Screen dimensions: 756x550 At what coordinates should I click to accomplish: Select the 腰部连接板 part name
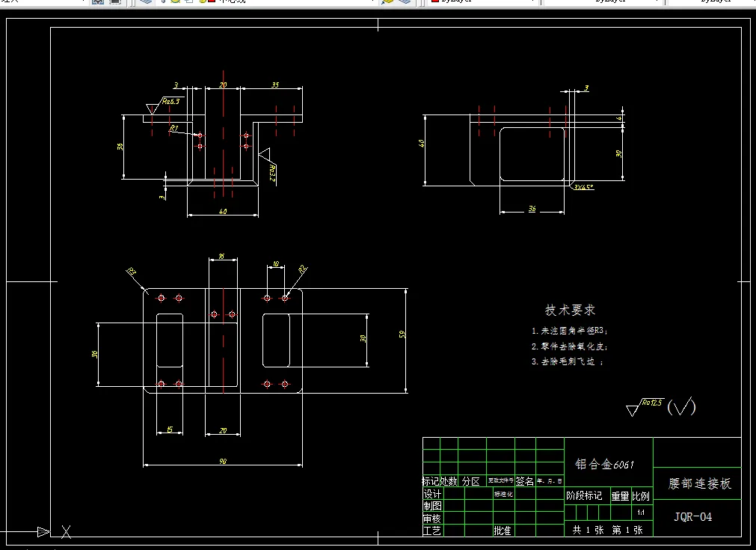point(700,483)
